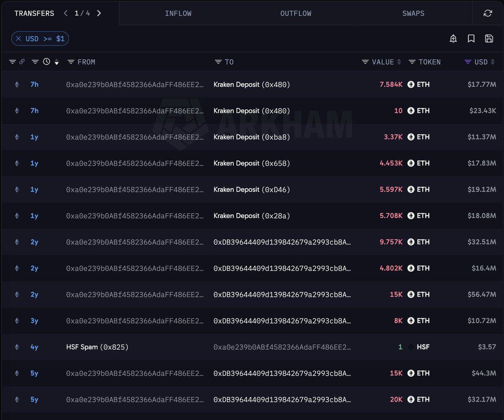
Task: Click the page indicator 1 / 4
Action: coord(82,13)
